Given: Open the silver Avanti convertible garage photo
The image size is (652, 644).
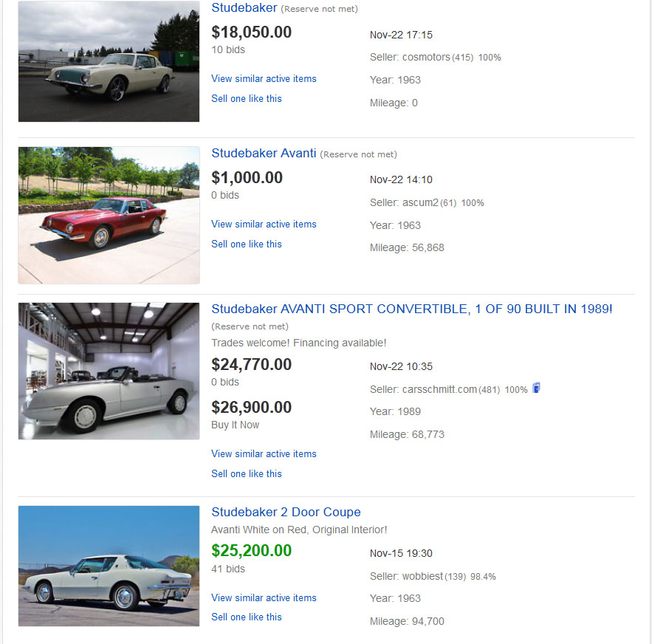Looking at the screenshot, I should click(x=109, y=371).
